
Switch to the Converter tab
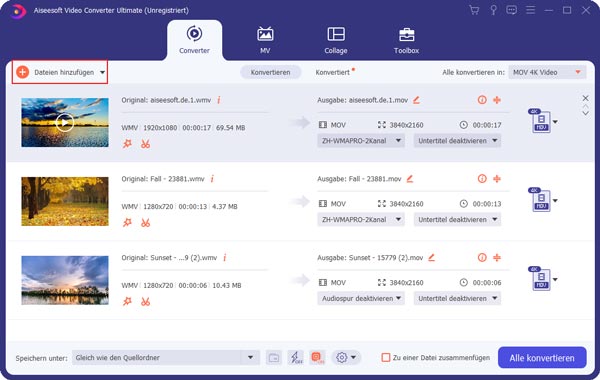194,40
